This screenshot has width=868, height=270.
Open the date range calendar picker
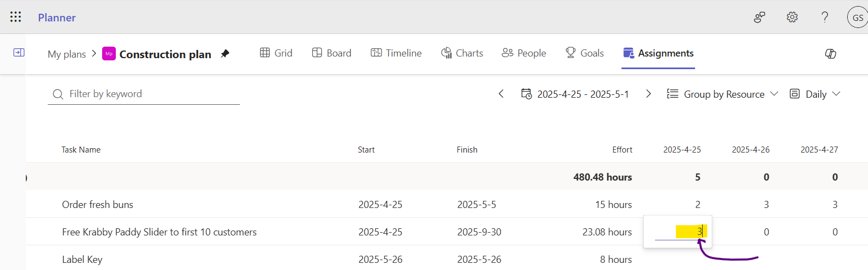[x=575, y=94]
